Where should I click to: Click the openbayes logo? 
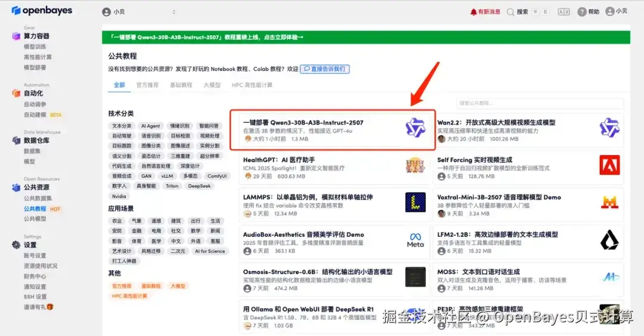(42, 10)
